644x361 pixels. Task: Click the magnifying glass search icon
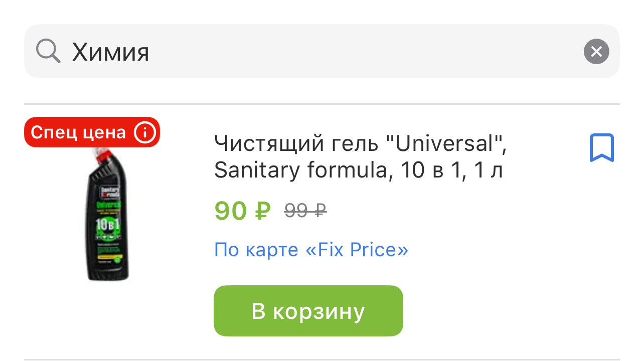point(48,51)
